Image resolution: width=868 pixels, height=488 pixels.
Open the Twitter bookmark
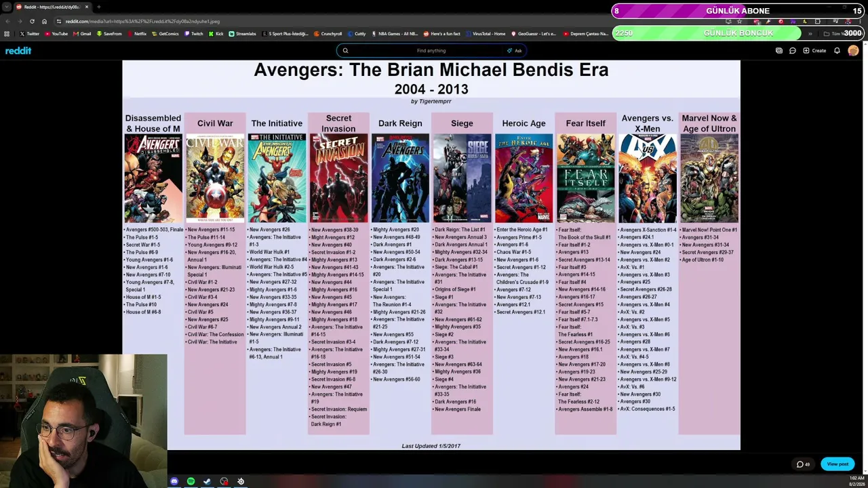point(30,34)
